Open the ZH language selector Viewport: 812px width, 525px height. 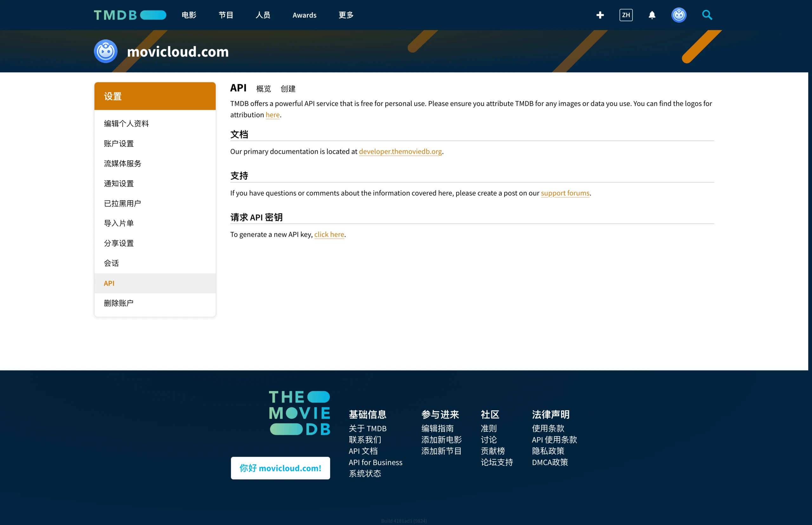(x=626, y=15)
